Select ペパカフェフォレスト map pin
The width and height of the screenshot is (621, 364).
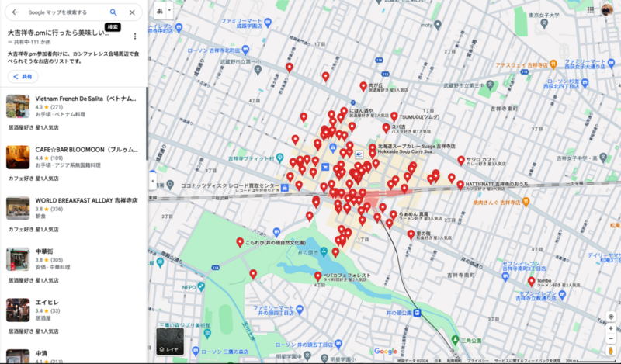(317, 276)
